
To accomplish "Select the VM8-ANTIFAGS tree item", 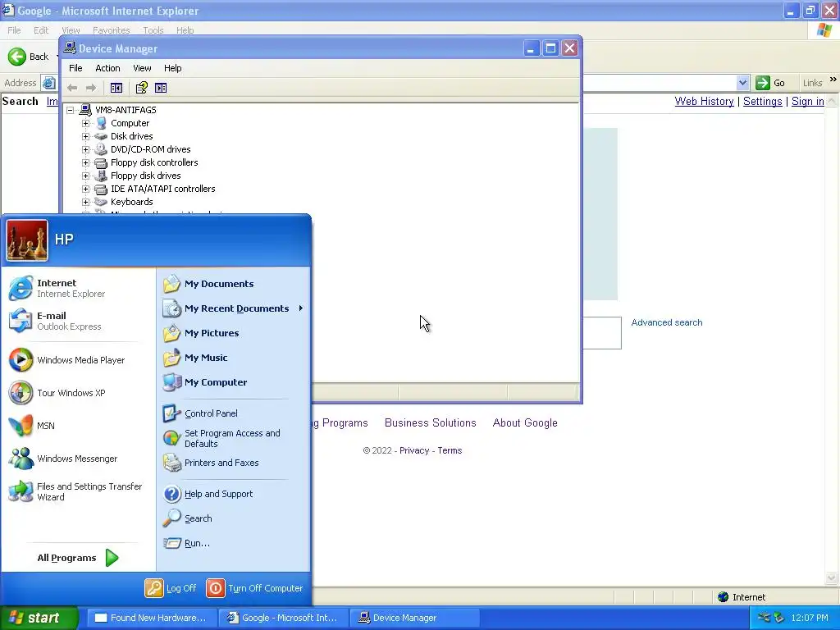I will [x=126, y=110].
